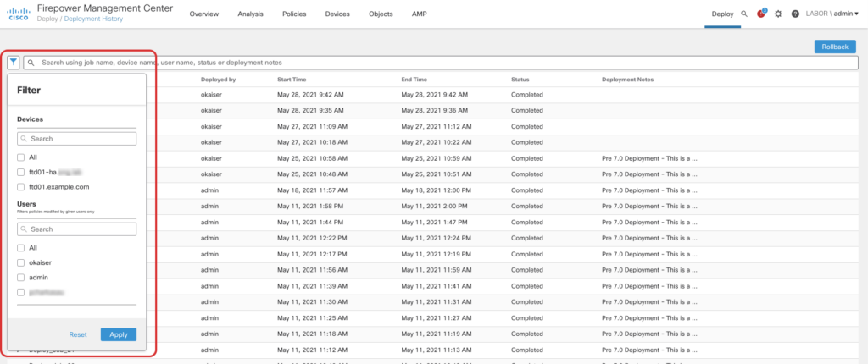Select end time May 11, 2021 11:27 AM
The height and width of the screenshot is (364, 868).
[x=437, y=317]
